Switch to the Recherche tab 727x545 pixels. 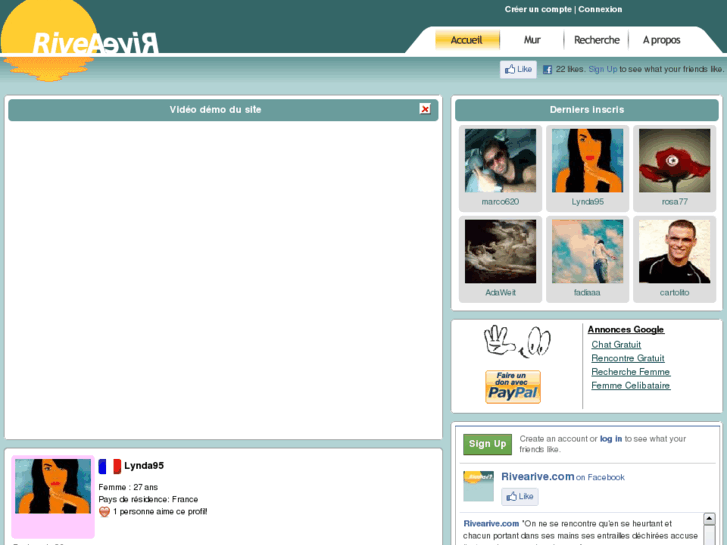click(596, 40)
